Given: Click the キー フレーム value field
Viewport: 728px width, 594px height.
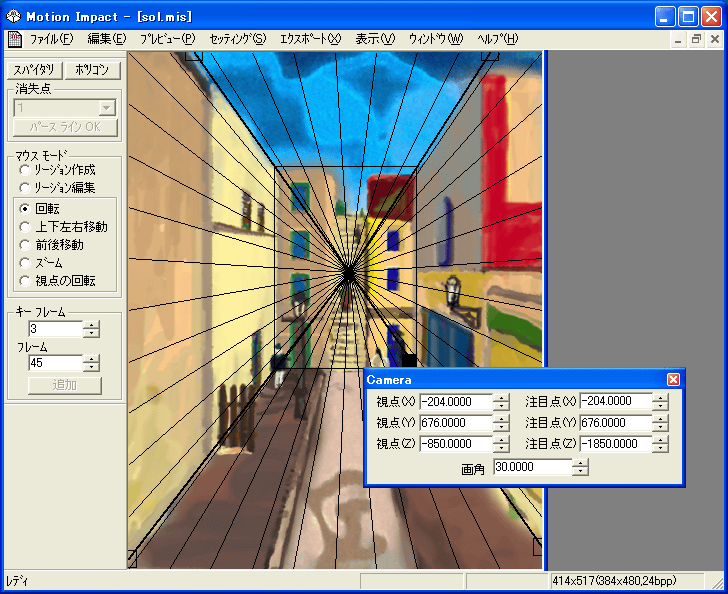Looking at the screenshot, I should [55, 329].
